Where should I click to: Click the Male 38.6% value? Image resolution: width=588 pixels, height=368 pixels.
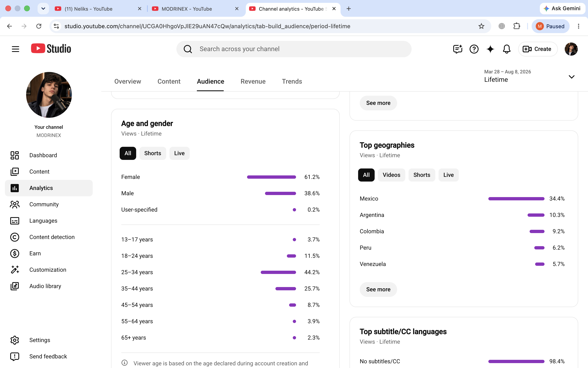(x=312, y=193)
